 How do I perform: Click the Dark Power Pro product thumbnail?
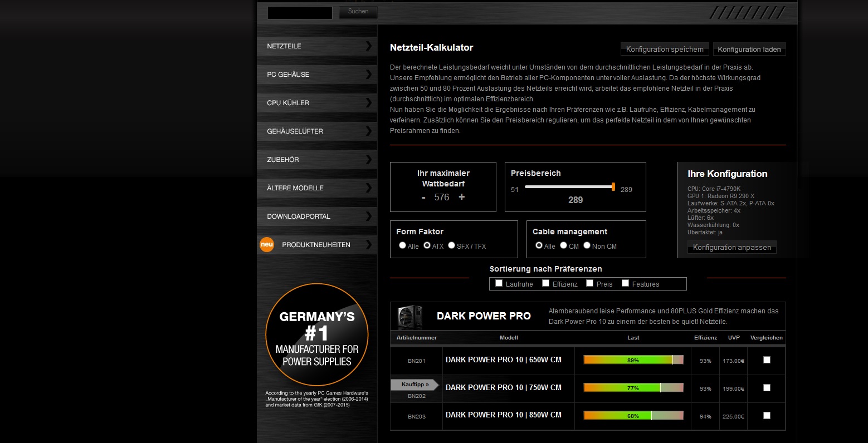pyautogui.click(x=409, y=317)
